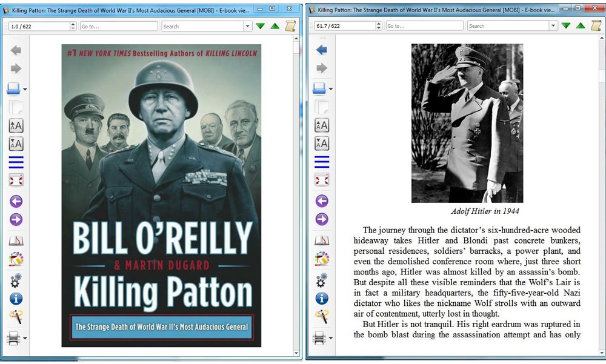Image resolution: width=606 pixels, height=364 pixels.
Task: Click the Search box in the left window
Action: point(203,26)
